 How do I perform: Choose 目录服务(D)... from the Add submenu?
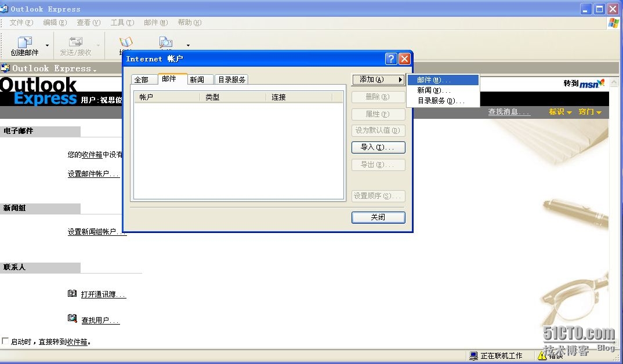point(443,101)
